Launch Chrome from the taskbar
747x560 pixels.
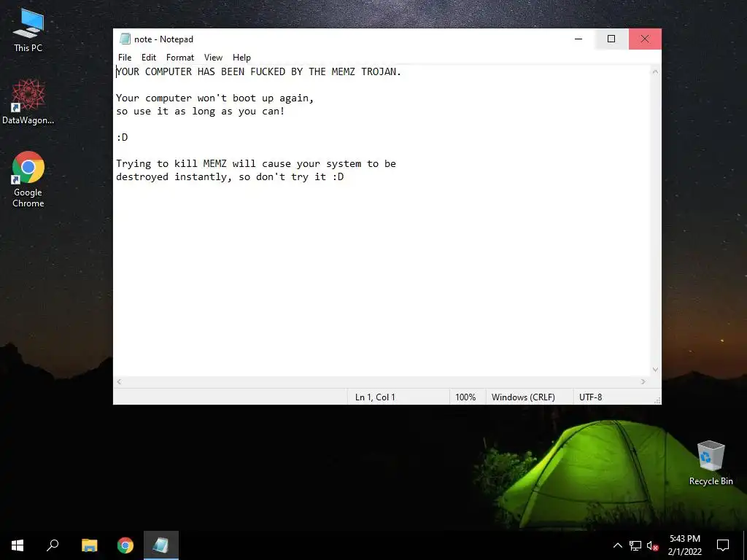click(x=125, y=545)
